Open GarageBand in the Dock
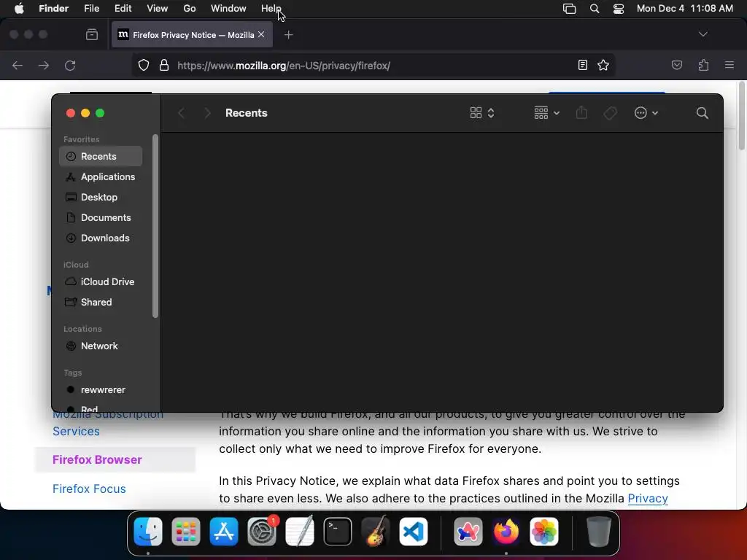The image size is (747, 560). point(376,532)
